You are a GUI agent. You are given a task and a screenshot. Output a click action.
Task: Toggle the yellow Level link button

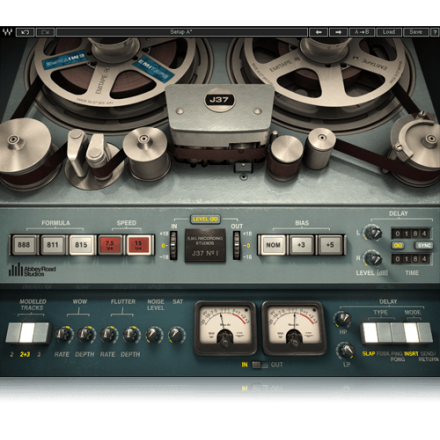[x=205, y=219]
